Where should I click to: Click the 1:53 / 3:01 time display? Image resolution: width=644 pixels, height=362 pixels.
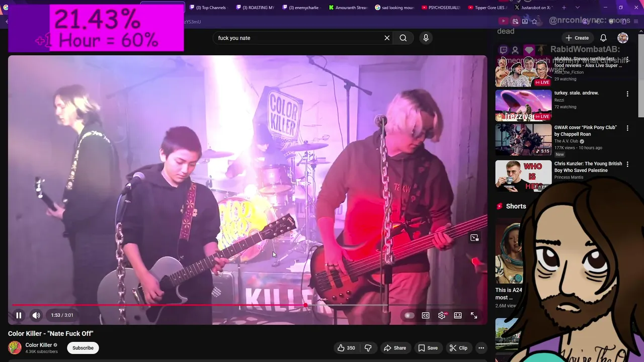coord(62,315)
